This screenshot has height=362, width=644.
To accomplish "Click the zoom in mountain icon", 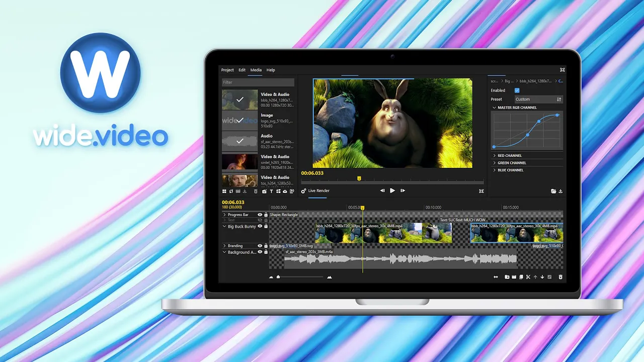I will pos(330,277).
